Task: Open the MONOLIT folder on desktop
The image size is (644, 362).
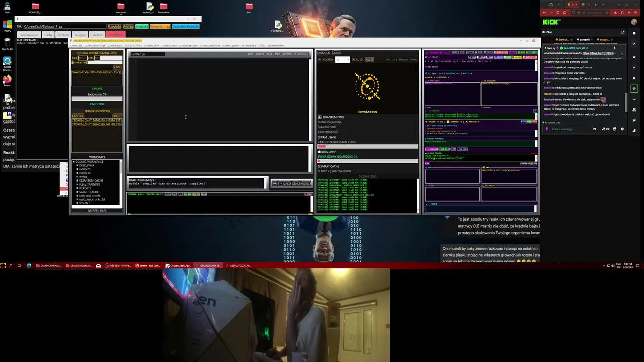Action: (x=35, y=7)
